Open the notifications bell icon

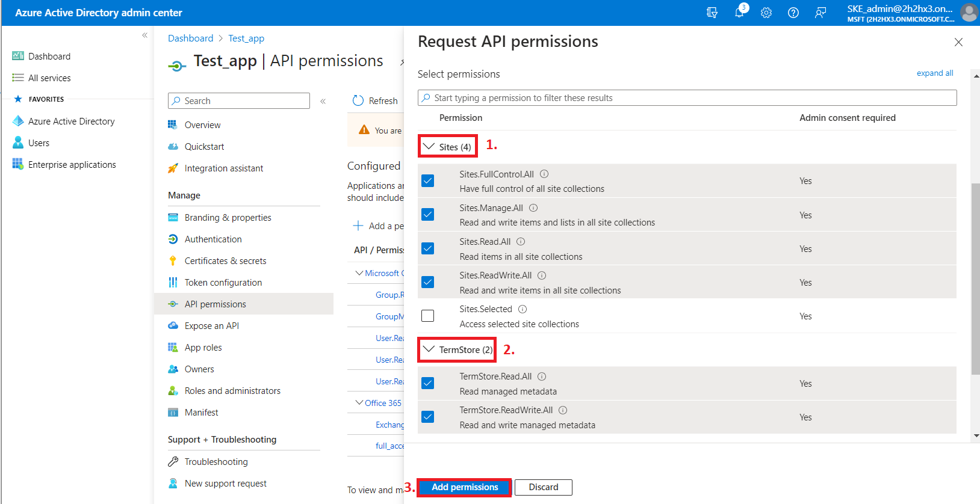pyautogui.click(x=739, y=13)
